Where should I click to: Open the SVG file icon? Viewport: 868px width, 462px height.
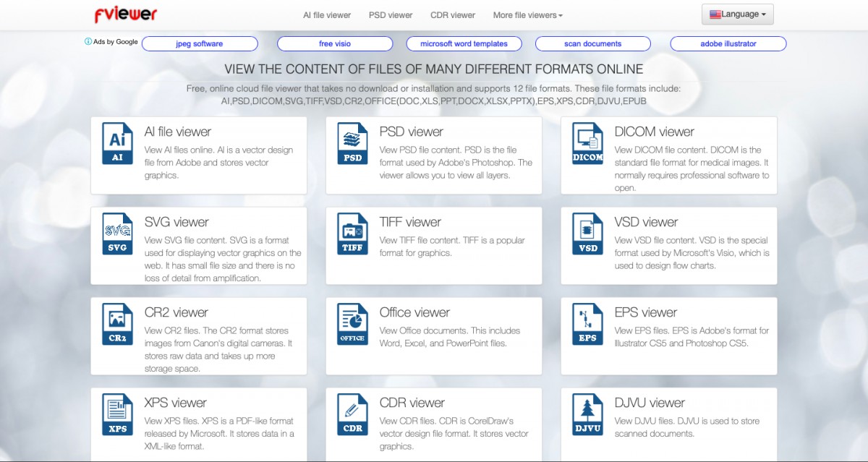pos(117,234)
